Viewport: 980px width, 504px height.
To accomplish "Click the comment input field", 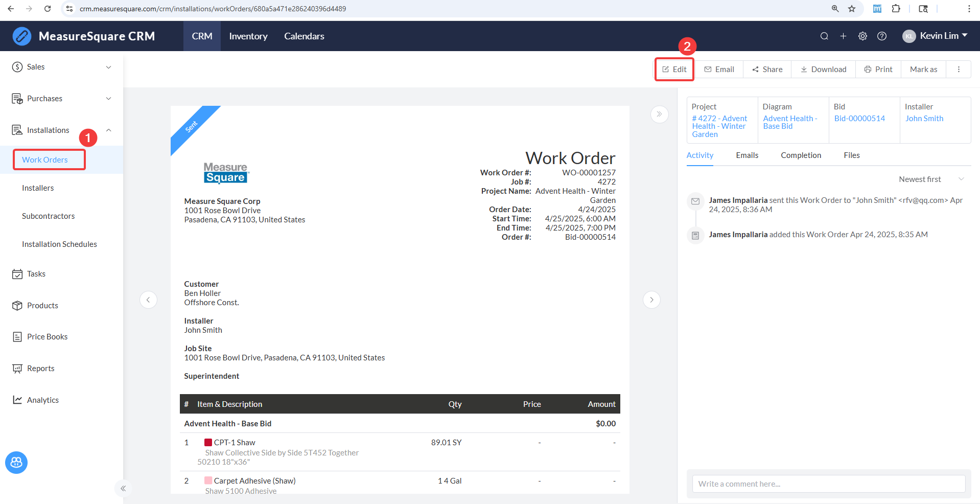I will [x=829, y=484].
